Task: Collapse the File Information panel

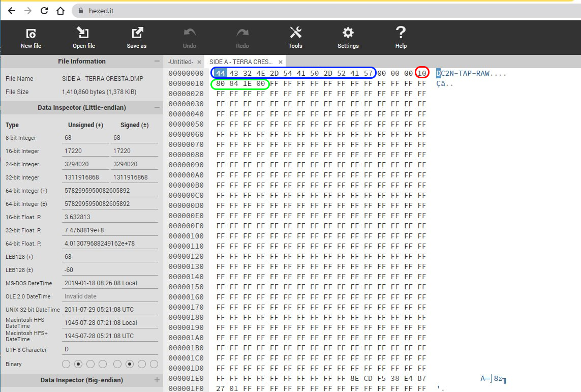Action: click(157, 61)
